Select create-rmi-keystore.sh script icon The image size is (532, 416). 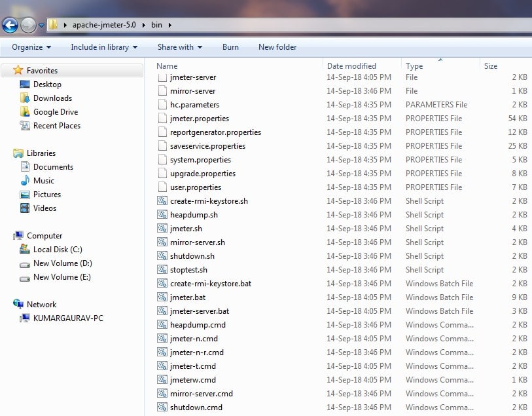pyautogui.click(x=162, y=200)
